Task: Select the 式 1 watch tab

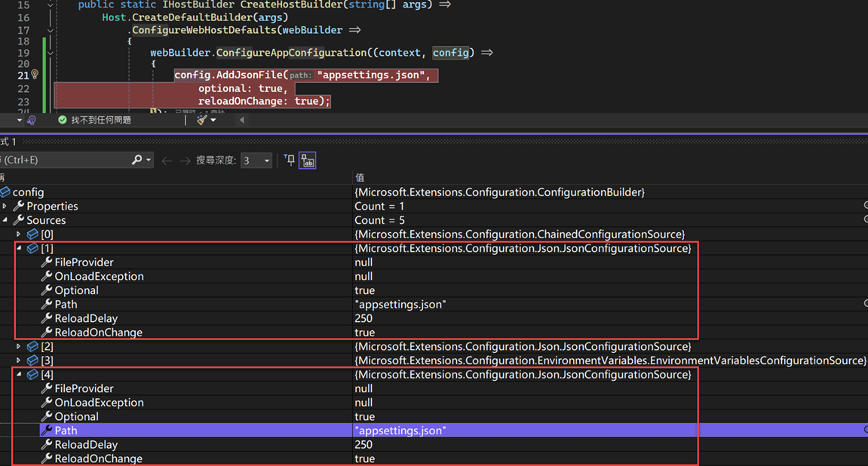Action: pos(8,140)
